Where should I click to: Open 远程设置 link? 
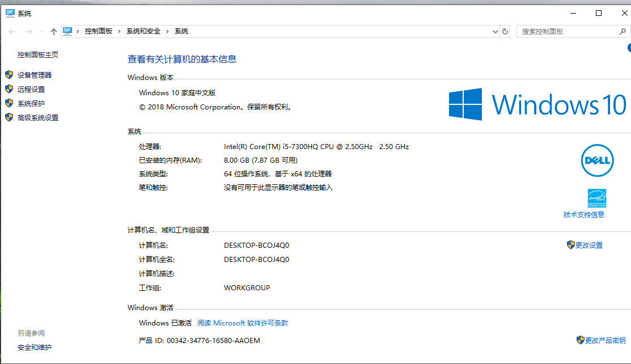(31, 90)
